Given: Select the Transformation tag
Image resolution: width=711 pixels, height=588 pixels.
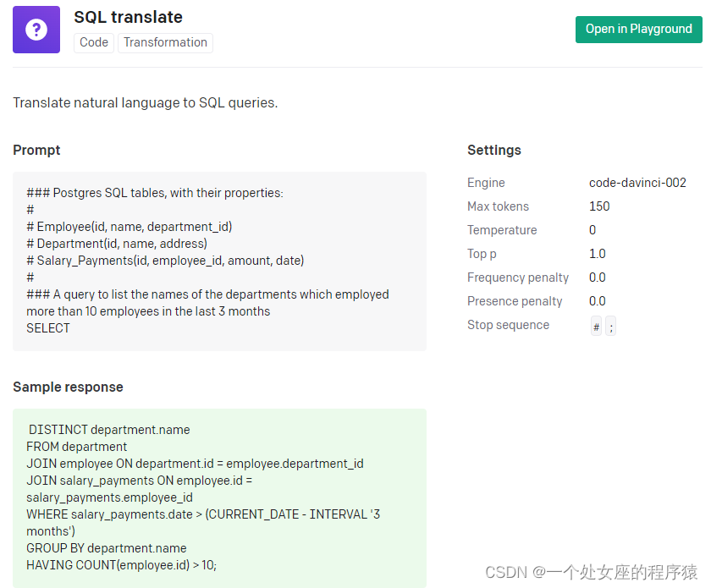Looking at the screenshot, I should (165, 42).
